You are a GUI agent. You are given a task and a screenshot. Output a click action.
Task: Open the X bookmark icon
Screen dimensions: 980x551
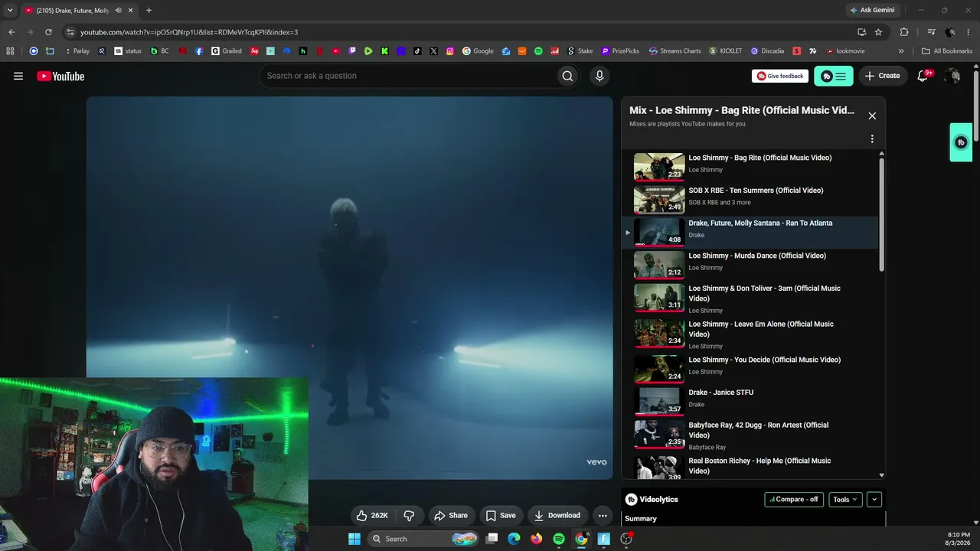click(x=433, y=51)
